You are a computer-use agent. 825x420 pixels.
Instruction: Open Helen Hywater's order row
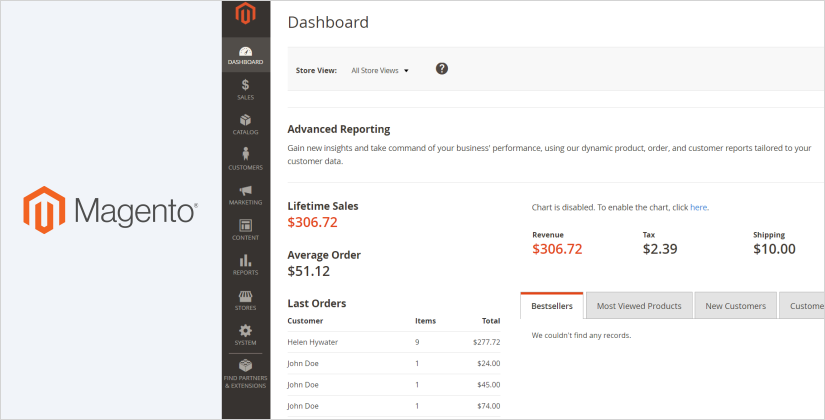click(393, 342)
